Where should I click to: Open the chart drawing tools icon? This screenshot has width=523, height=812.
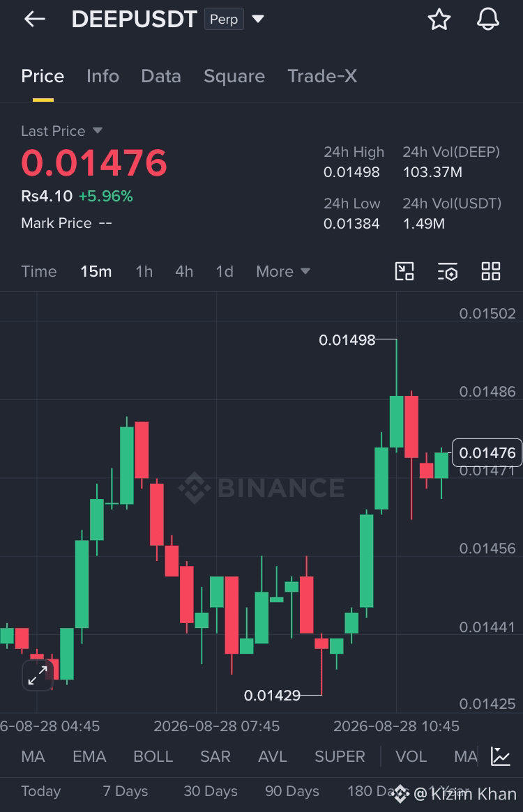click(404, 271)
